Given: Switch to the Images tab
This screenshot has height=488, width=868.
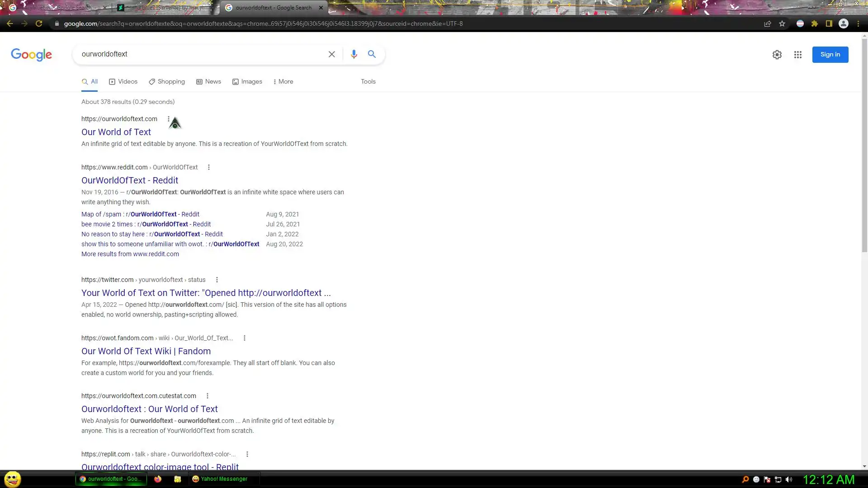Looking at the screenshot, I should (x=247, y=82).
